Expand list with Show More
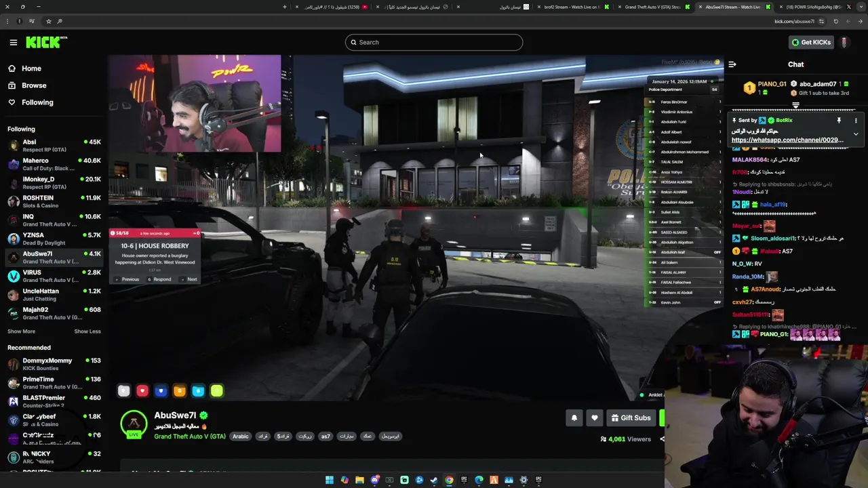This screenshot has height=488, width=868. [21, 331]
